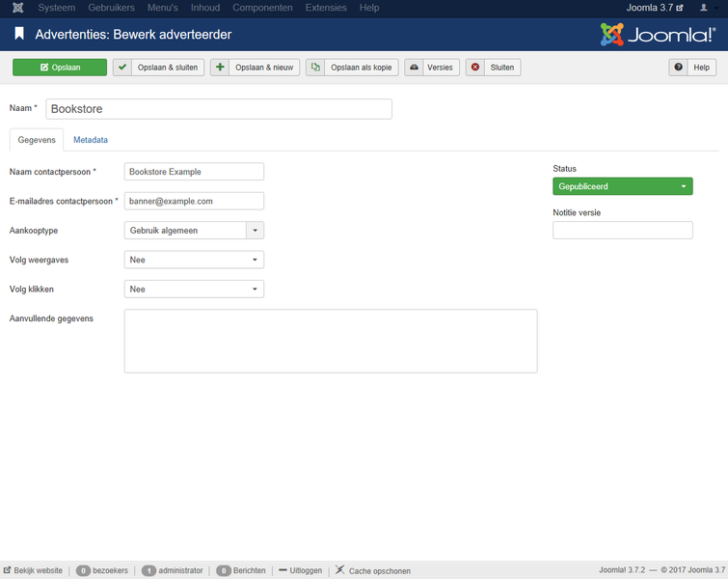The image size is (728, 579).
Task: Open the Volg klikken dropdown
Action: click(194, 289)
